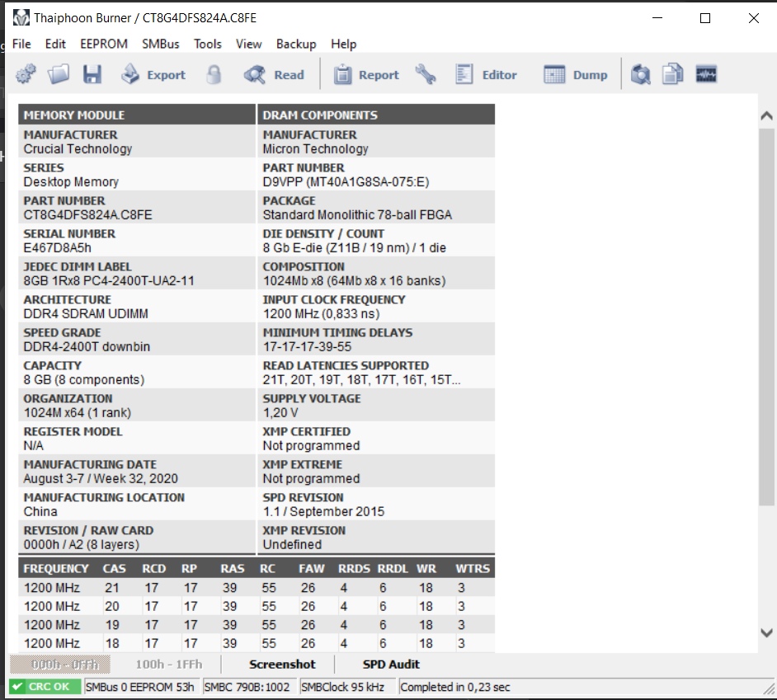Click the Read toolbar button
The height and width of the screenshot is (700, 777).
pos(274,75)
